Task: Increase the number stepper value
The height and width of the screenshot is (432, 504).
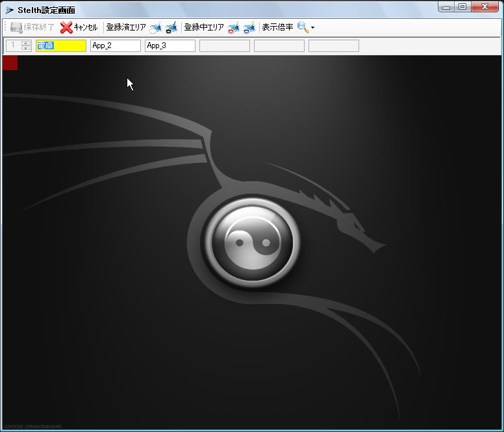Action: pos(26,43)
